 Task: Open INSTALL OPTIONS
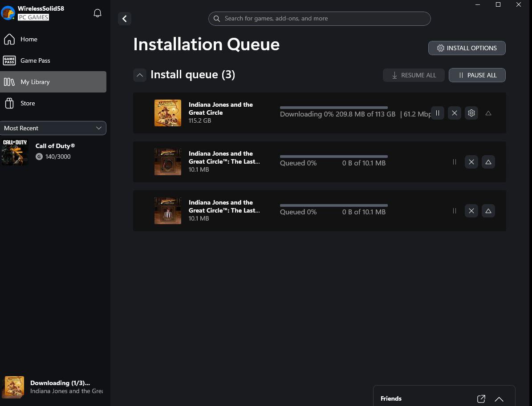(x=467, y=48)
